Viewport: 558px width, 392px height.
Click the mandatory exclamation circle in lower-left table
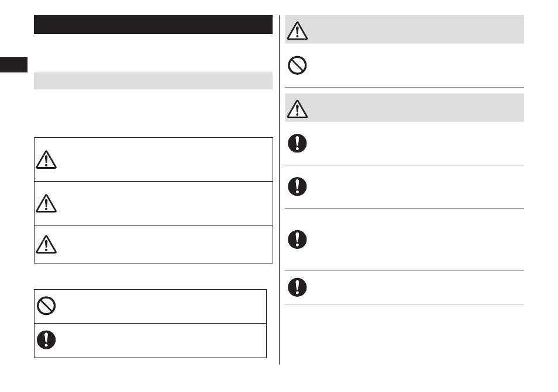click(x=46, y=340)
